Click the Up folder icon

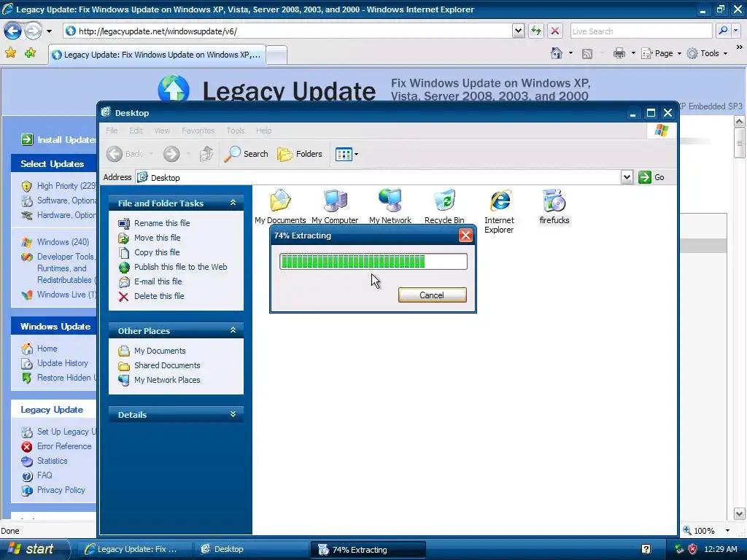206,154
